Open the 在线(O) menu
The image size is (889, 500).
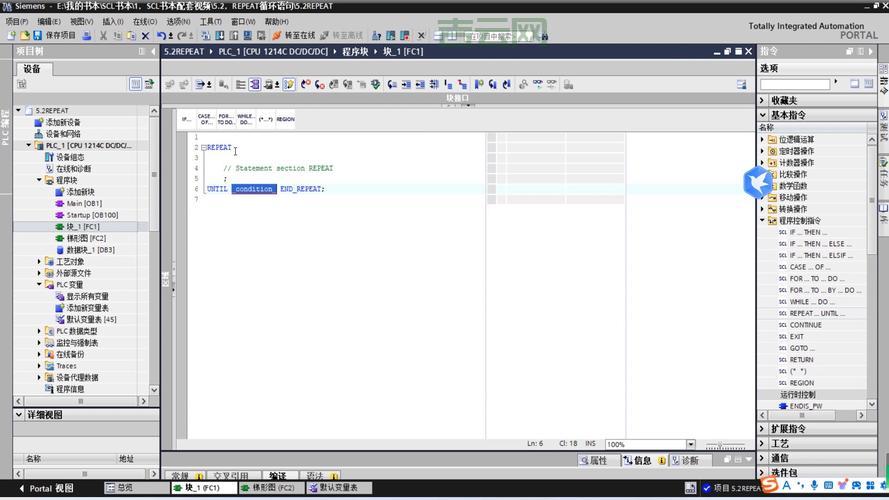coord(145,21)
